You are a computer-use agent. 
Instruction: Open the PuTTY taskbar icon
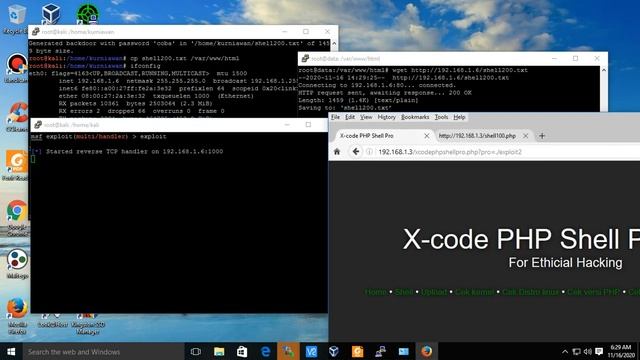pyautogui.click(x=380, y=351)
